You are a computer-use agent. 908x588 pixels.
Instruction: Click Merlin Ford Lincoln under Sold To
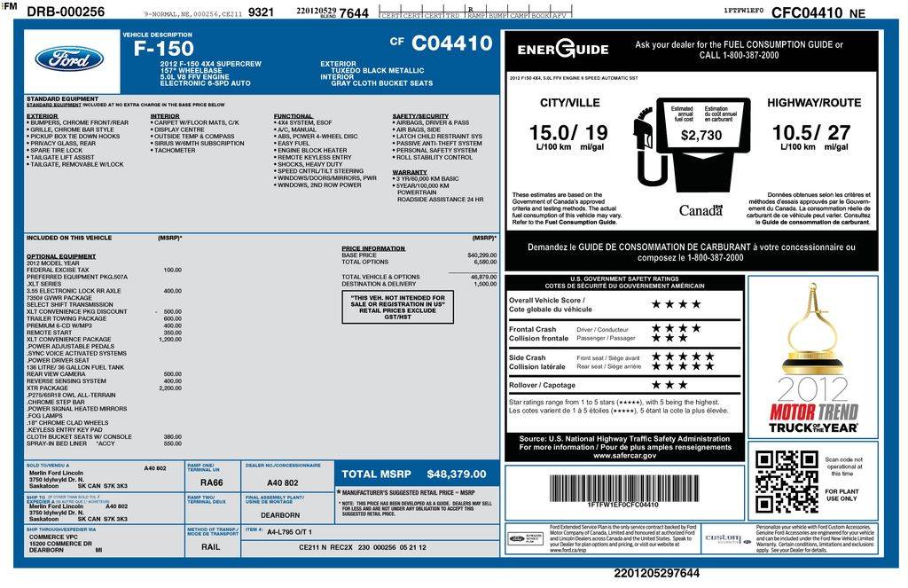click(56, 474)
